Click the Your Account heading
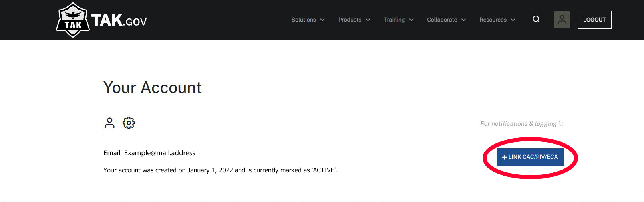Image resolution: width=644 pixels, height=202 pixels. pyautogui.click(x=153, y=87)
